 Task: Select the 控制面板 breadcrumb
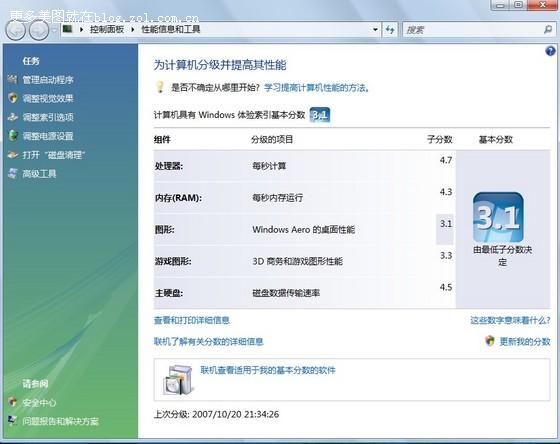(x=107, y=29)
